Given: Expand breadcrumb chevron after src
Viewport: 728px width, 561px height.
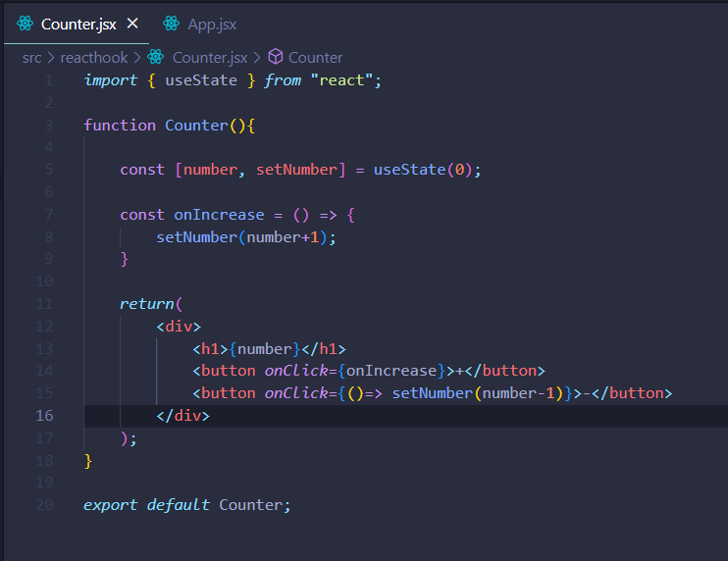Looking at the screenshot, I should tap(51, 58).
